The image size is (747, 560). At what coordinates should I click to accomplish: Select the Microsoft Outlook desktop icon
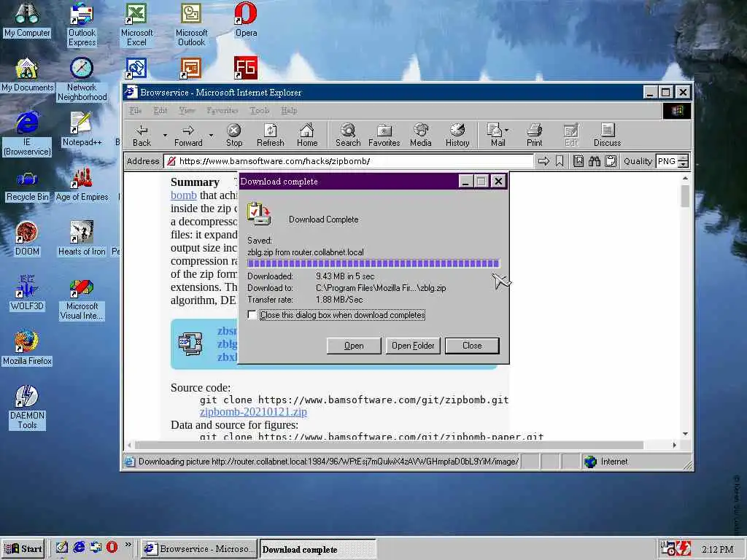pyautogui.click(x=191, y=24)
